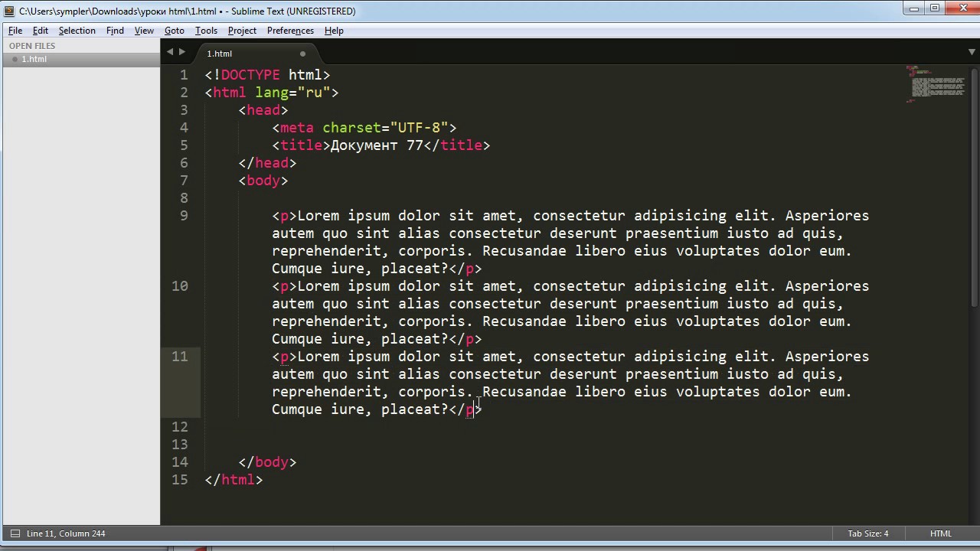The height and width of the screenshot is (551, 980).
Task: Click closing p tag of line 10 paragraph
Action: [465, 339]
